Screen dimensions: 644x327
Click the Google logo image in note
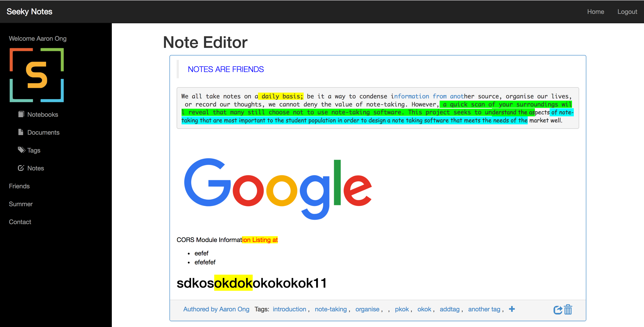278,189
